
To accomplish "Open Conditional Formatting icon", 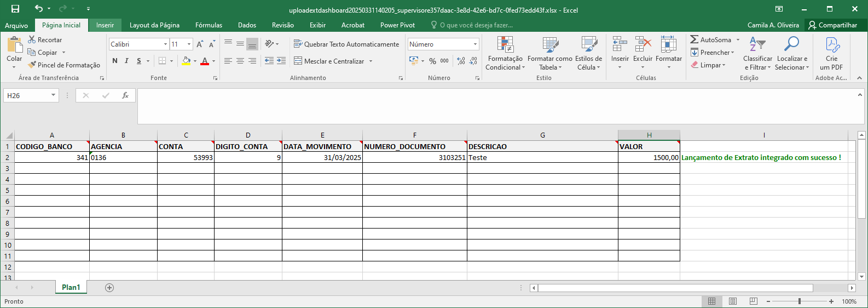I will click(x=505, y=45).
